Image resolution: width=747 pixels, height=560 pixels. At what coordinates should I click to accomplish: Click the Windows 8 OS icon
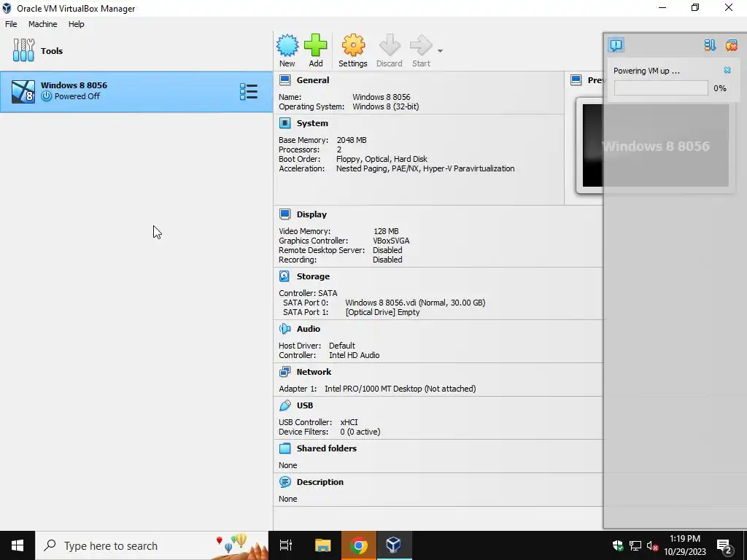pos(23,91)
